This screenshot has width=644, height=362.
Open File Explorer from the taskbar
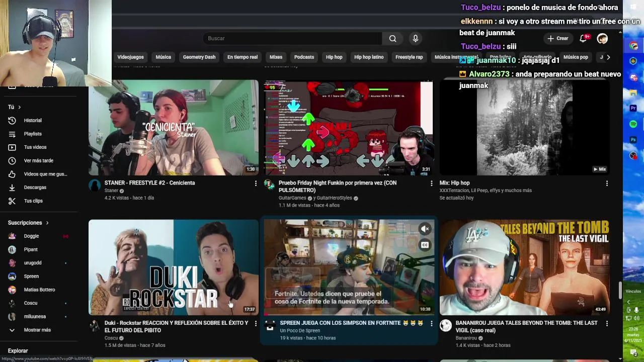(x=633, y=93)
